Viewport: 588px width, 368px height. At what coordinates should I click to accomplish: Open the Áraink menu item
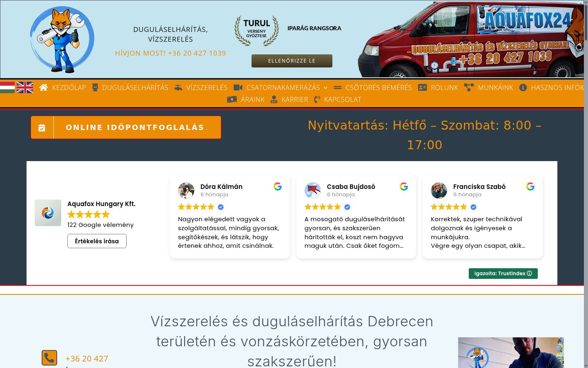pyautogui.click(x=253, y=99)
